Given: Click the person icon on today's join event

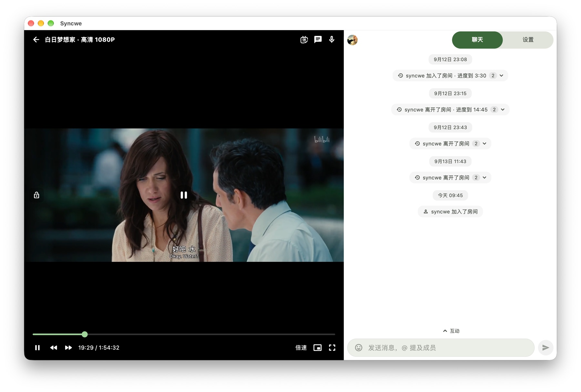Looking at the screenshot, I should tap(425, 211).
